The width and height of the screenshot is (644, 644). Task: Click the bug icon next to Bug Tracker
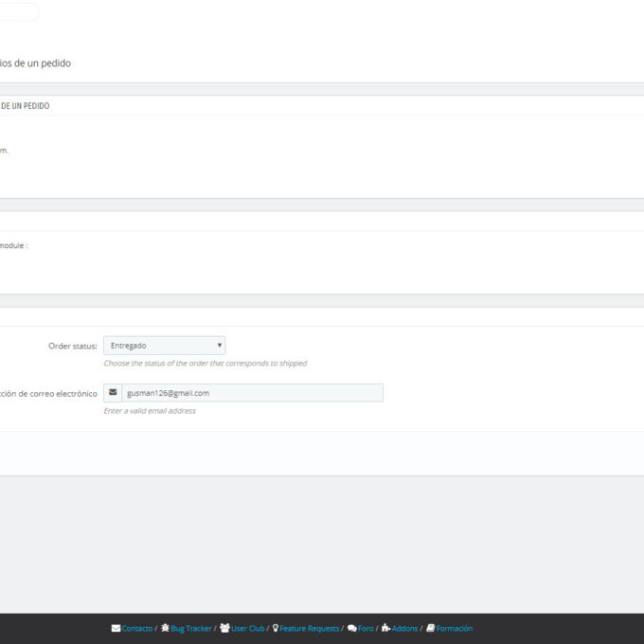(x=165, y=628)
